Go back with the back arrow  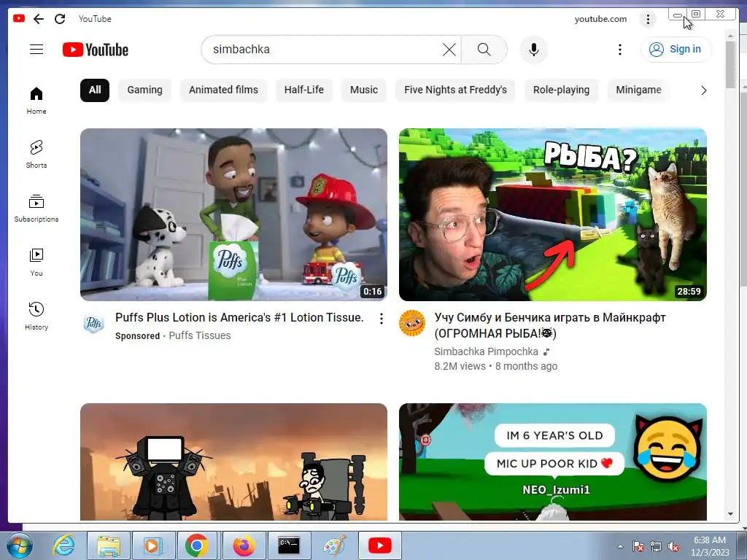tap(39, 19)
